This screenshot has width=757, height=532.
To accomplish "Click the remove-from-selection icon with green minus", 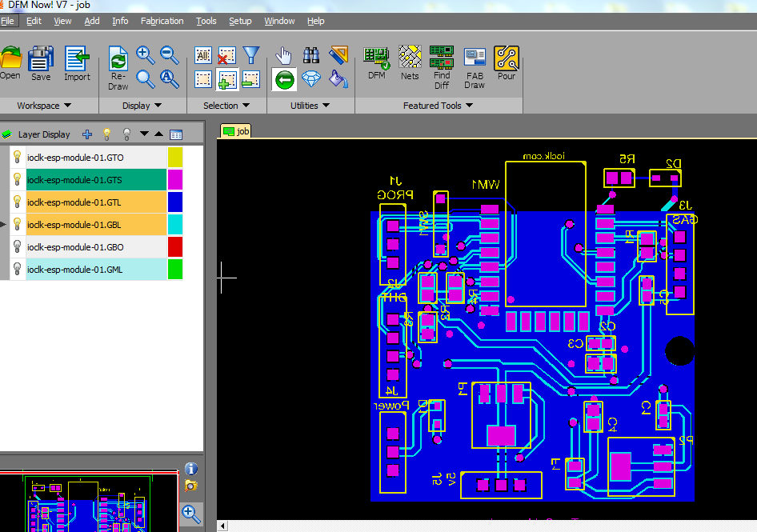I will click(x=251, y=79).
